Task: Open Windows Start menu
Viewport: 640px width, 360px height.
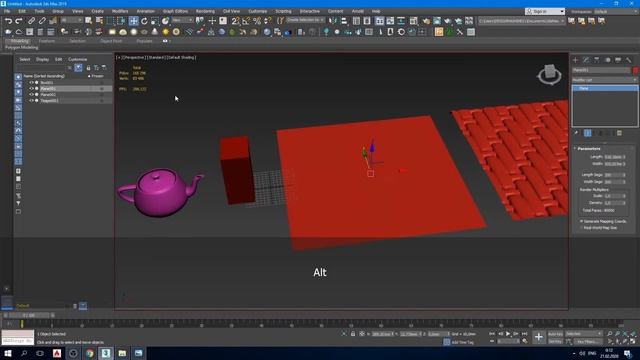Action: point(8,353)
